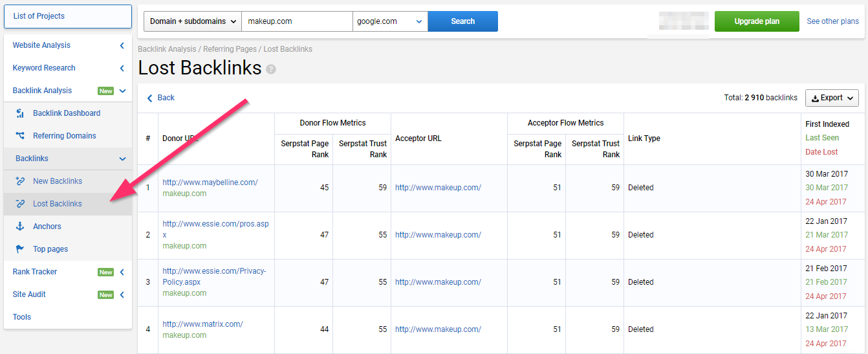Open Backlink Dashboard page
Screen dimensions: 868x354
click(x=67, y=113)
